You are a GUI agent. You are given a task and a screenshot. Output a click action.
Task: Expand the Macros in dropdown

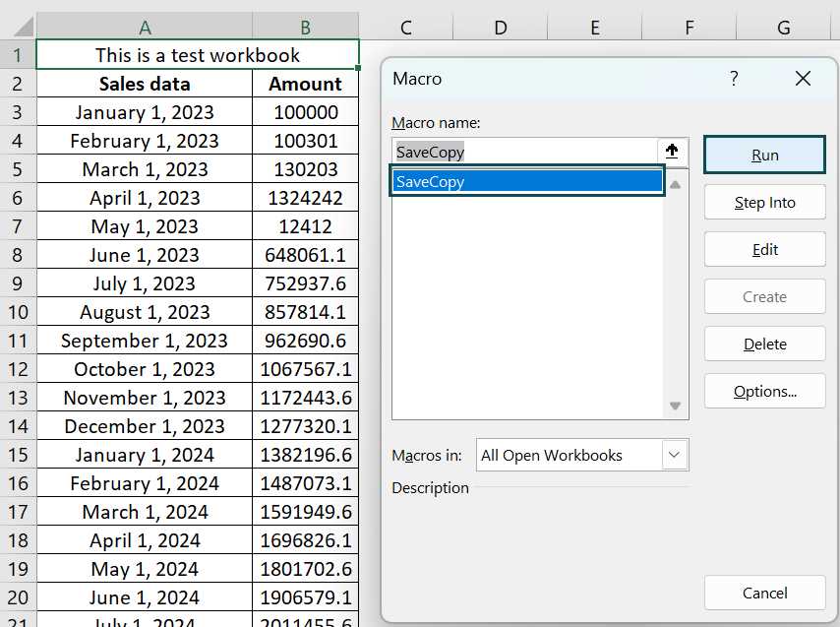[x=674, y=455]
